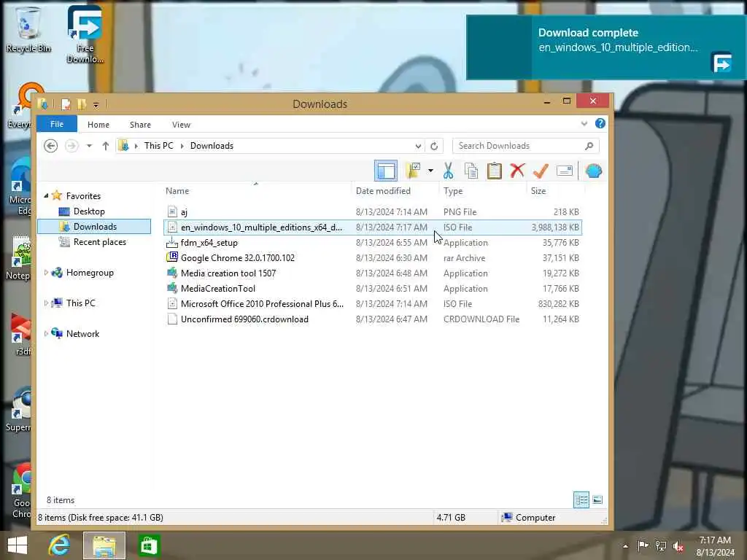The image size is (747, 560).
Task: Select Google Chrome 32.0.1700.102 rar archive
Action: pyautogui.click(x=373, y=257)
